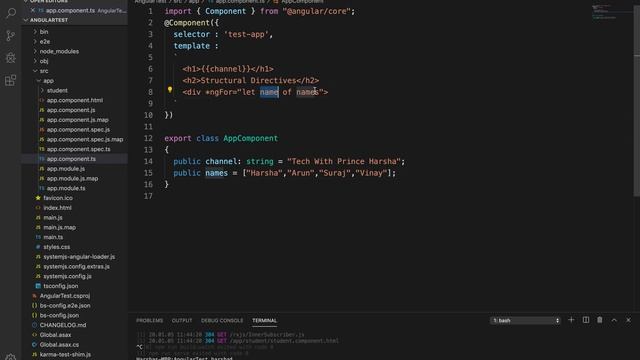The width and height of the screenshot is (640, 360).
Task: Click the lightbulb quick-fix icon on line 8
Action: point(170,90)
